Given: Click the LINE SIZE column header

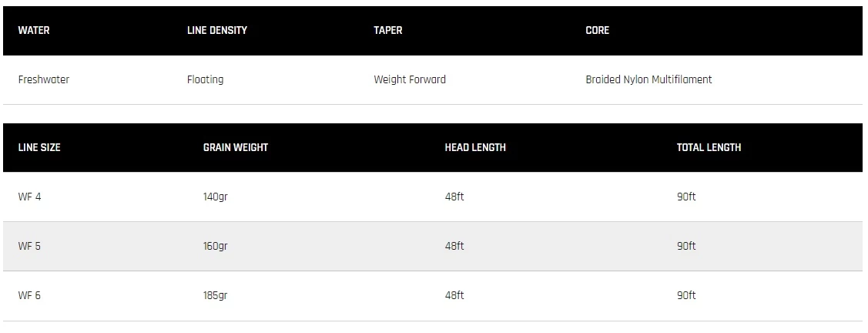Looking at the screenshot, I should point(39,147).
